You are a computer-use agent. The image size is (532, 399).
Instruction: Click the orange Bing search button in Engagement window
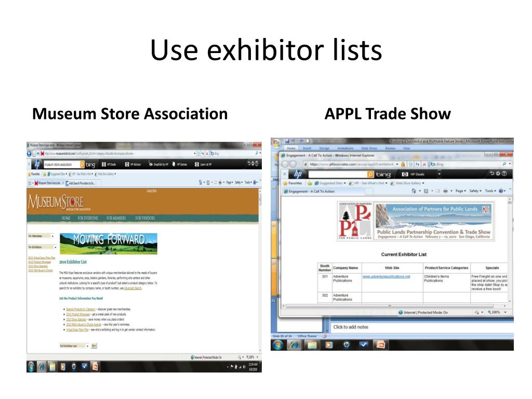[x=370, y=175]
